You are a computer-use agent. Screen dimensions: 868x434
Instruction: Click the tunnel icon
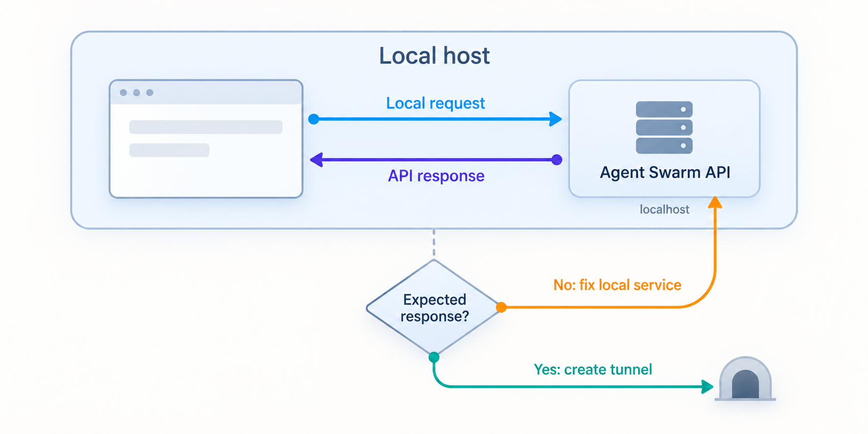pos(745,379)
